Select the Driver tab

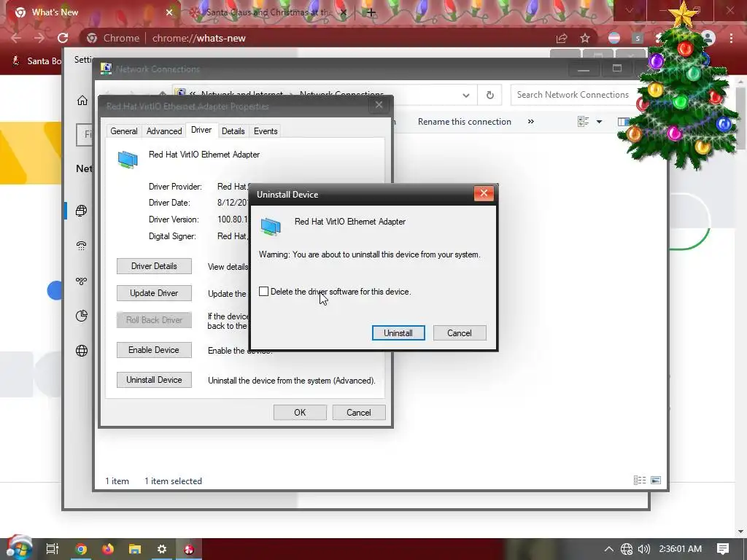(x=201, y=130)
